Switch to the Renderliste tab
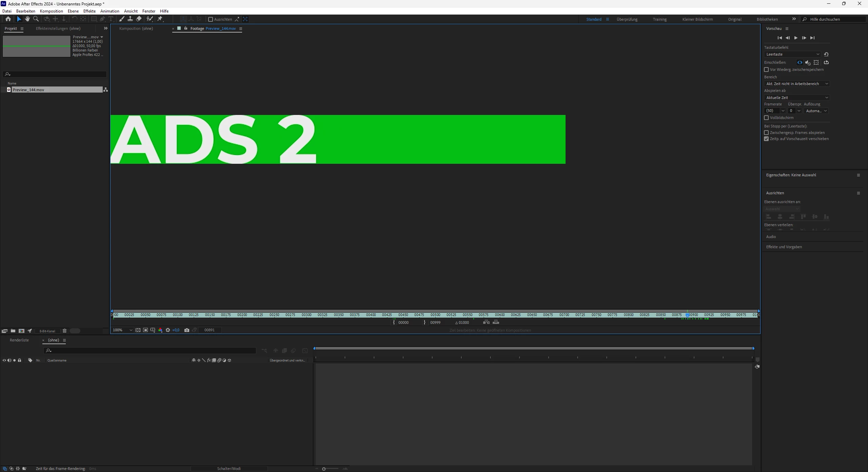The height and width of the screenshot is (472, 868). pyautogui.click(x=19, y=340)
